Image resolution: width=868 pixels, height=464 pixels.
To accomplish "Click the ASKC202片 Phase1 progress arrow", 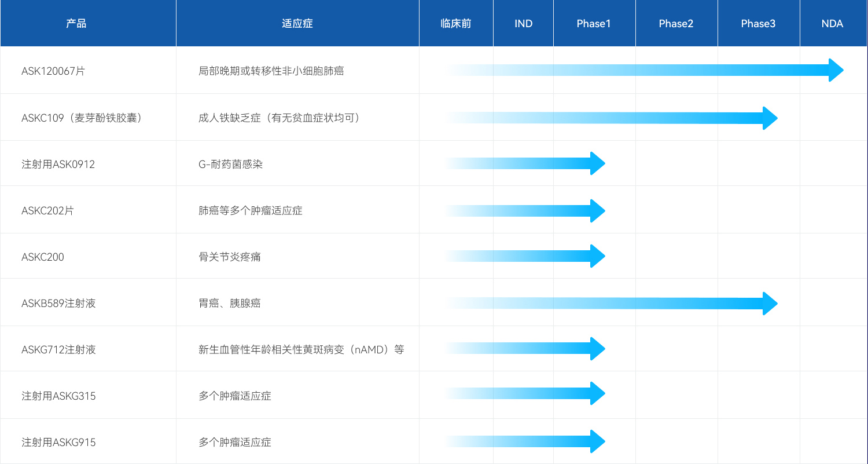I will [x=525, y=210].
